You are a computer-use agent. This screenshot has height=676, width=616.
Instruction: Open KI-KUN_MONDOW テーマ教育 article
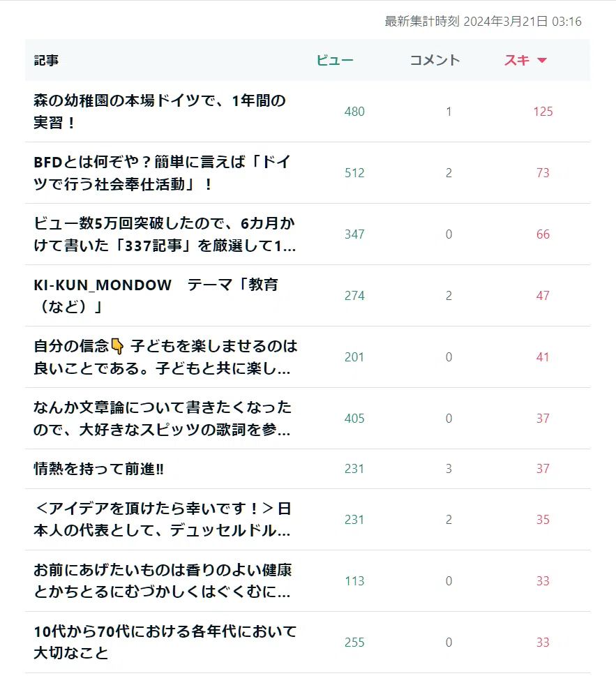click(x=156, y=296)
